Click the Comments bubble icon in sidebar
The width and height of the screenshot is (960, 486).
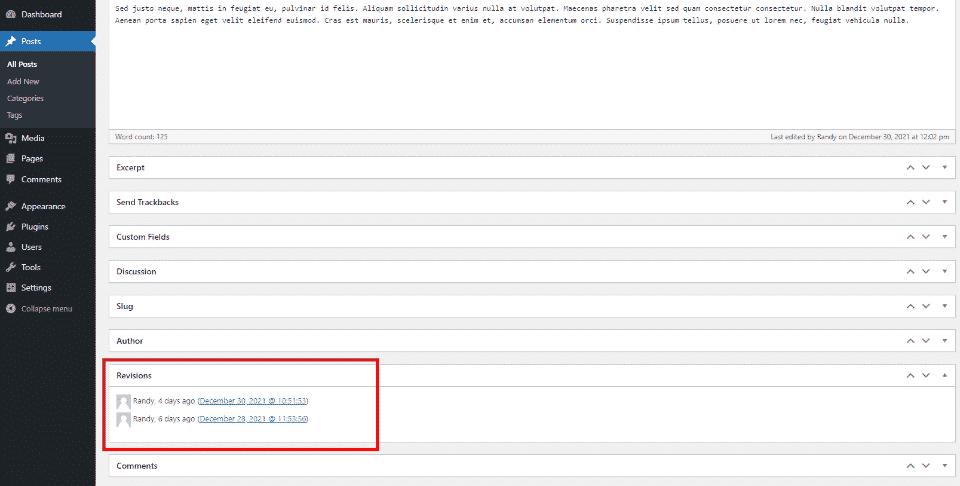10,179
